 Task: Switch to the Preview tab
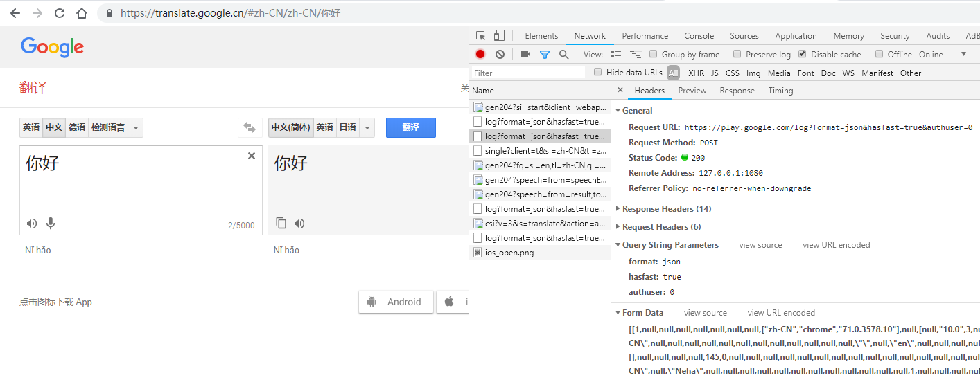point(692,91)
